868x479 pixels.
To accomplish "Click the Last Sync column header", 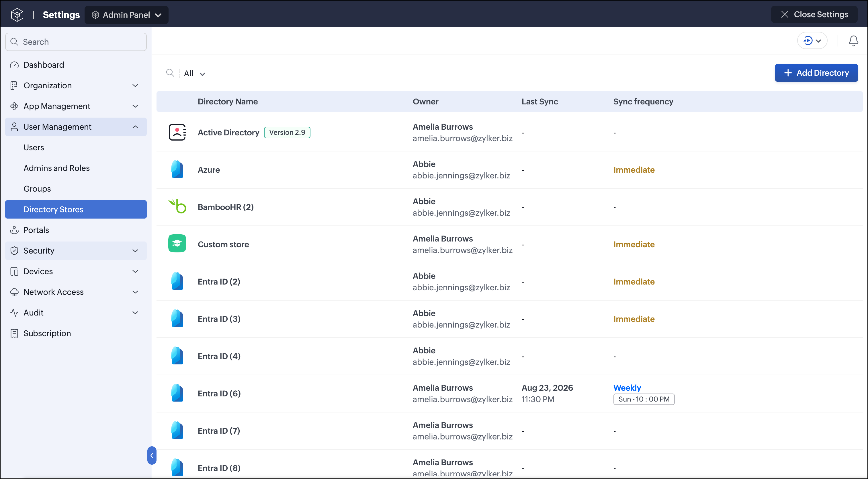I will point(540,102).
